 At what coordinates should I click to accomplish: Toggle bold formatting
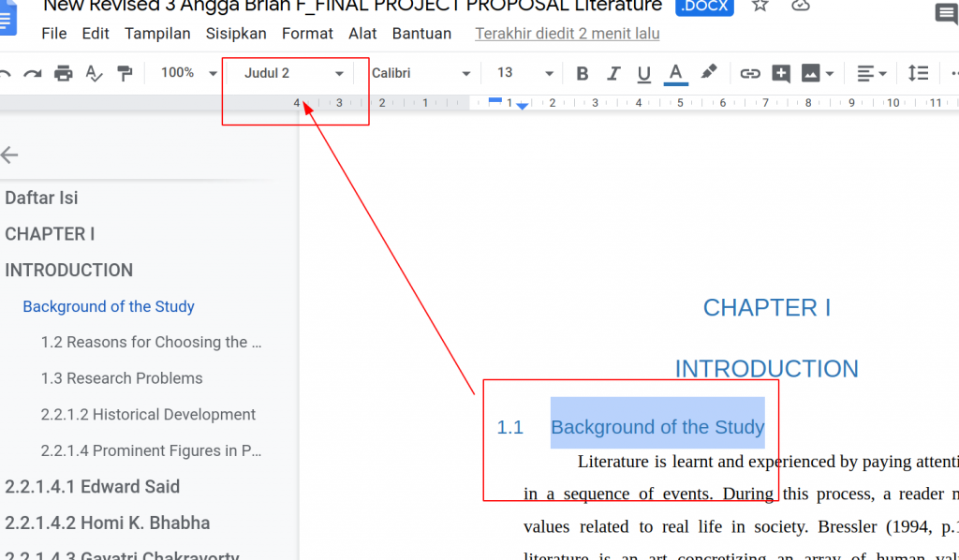pyautogui.click(x=583, y=73)
